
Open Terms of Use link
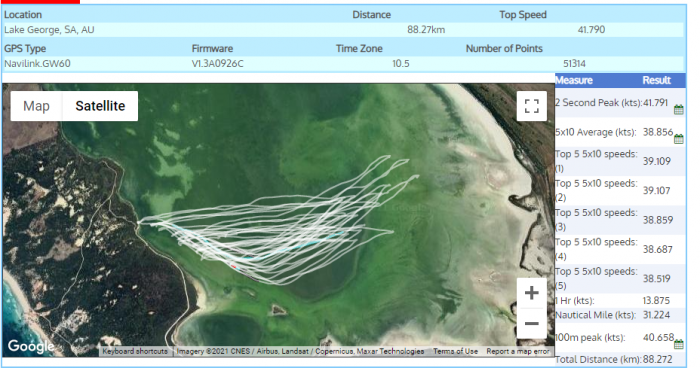455,351
